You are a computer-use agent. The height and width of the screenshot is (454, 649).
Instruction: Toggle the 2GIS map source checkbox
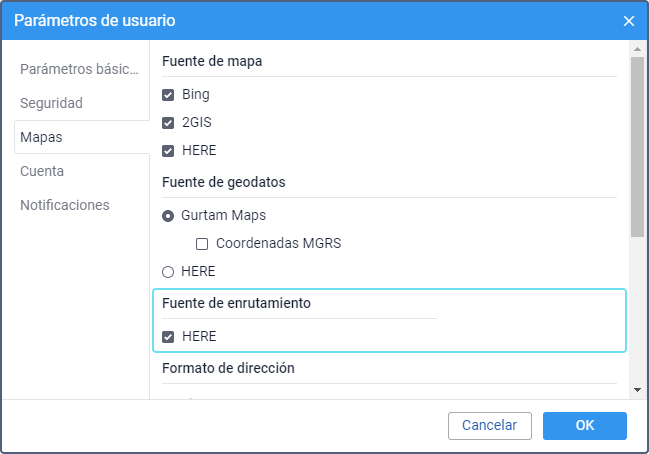(168, 123)
